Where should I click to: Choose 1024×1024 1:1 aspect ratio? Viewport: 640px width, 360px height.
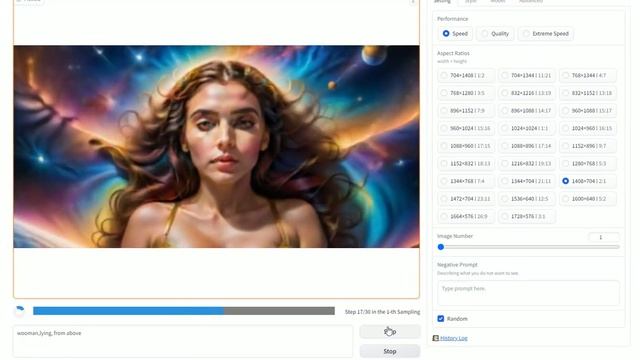point(527,128)
